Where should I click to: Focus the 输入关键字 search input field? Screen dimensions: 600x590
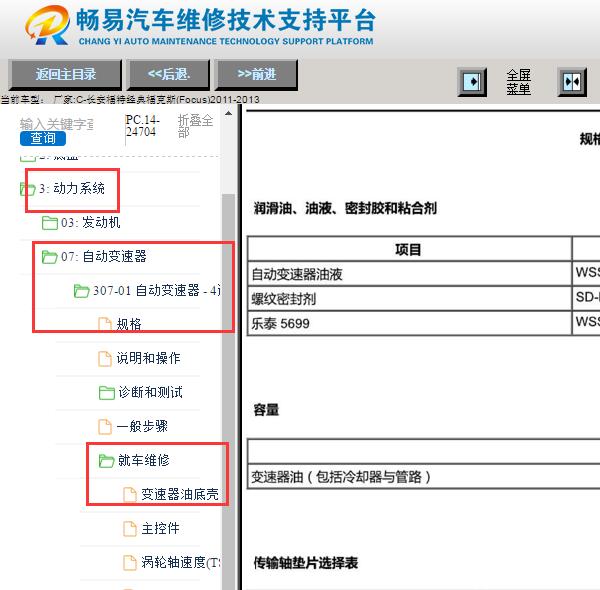tap(57, 124)
